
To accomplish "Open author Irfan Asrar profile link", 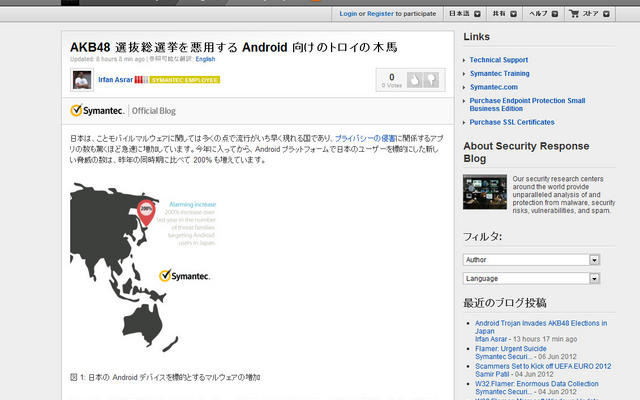I will tap(116, 80).
